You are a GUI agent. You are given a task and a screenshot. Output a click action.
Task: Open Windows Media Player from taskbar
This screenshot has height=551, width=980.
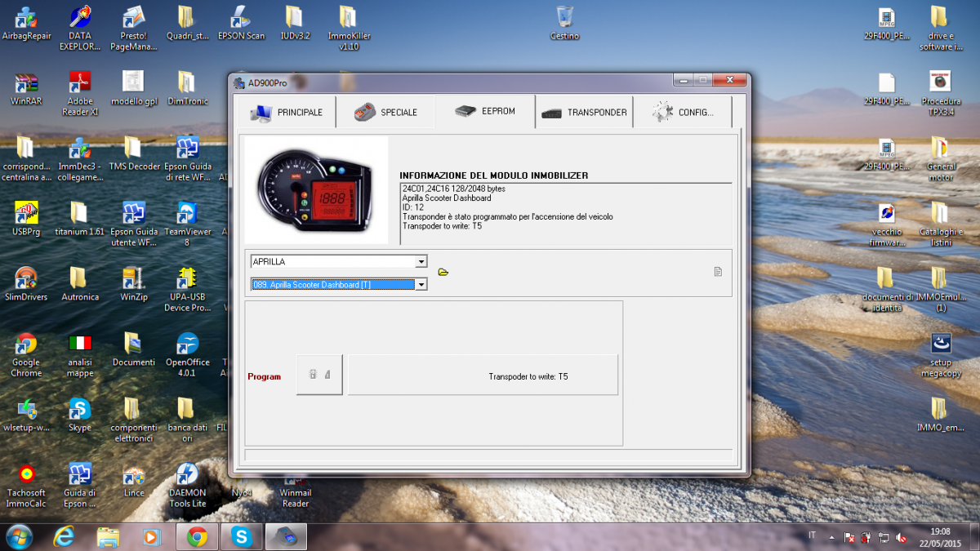click(151, 537)
